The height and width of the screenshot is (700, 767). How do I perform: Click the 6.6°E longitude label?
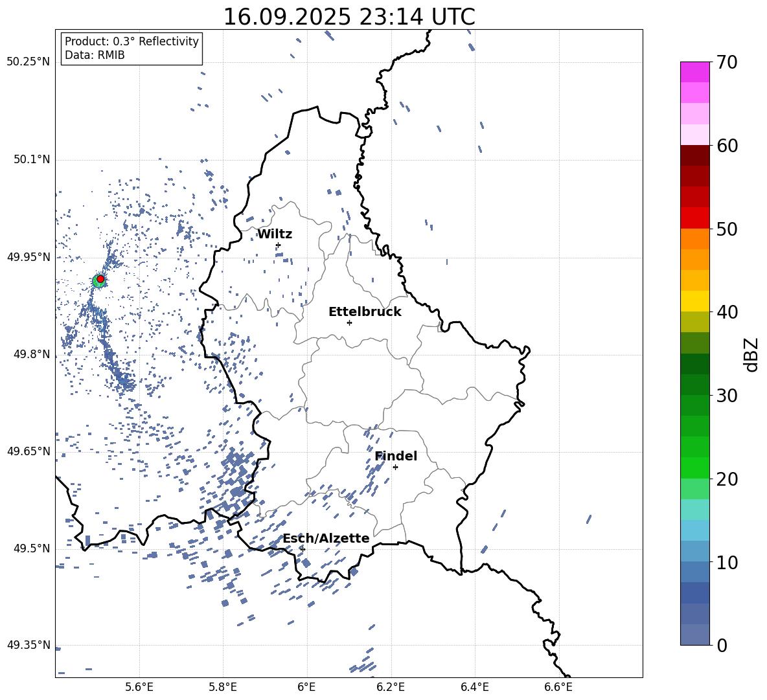pyautogui.click(x=558, y=688)
